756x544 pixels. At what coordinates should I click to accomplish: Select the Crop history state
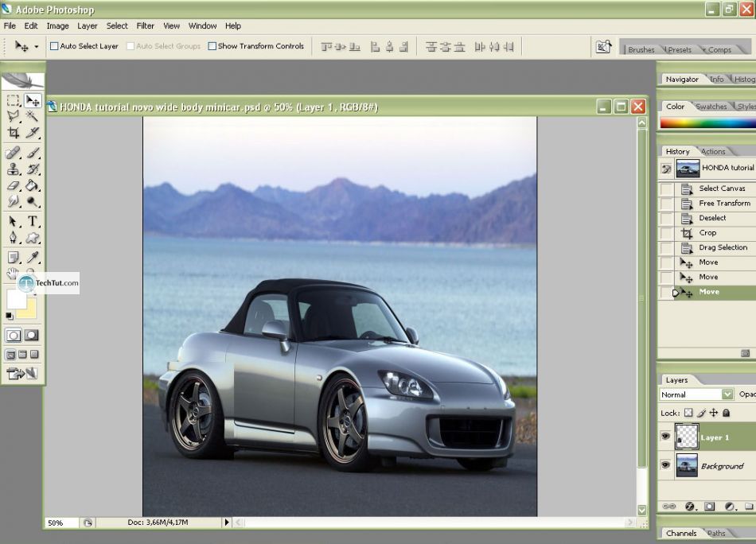(707, 233)
